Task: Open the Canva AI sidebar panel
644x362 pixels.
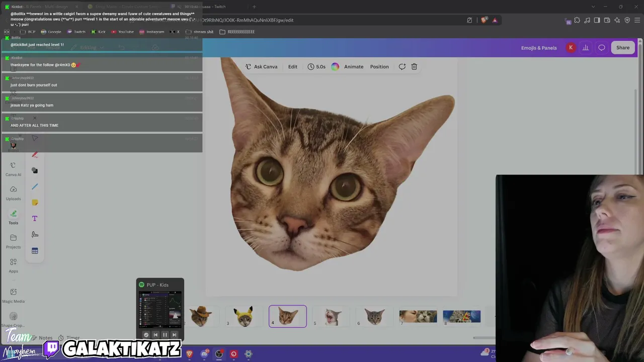Action: coord(13,169)
